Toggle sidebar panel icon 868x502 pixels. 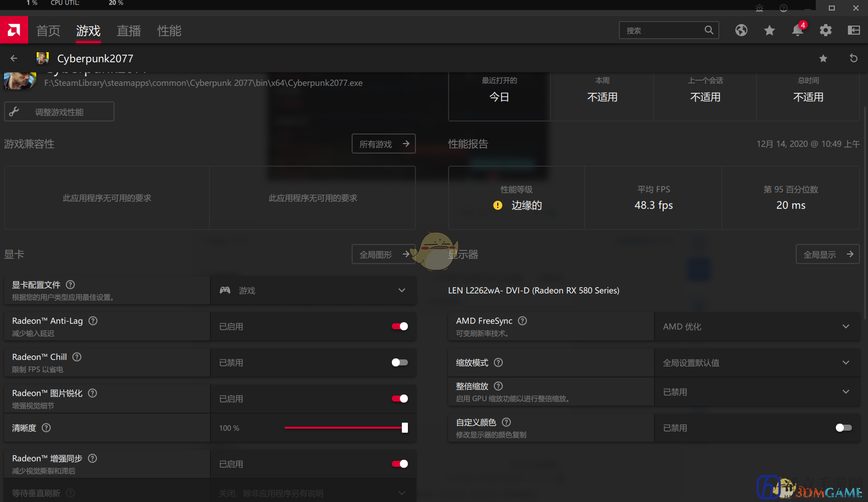point(854,30)
